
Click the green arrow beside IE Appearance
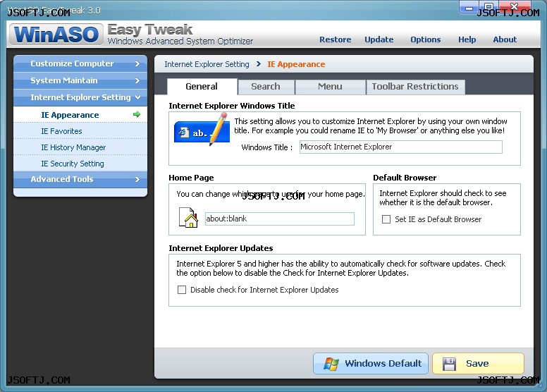137,114
